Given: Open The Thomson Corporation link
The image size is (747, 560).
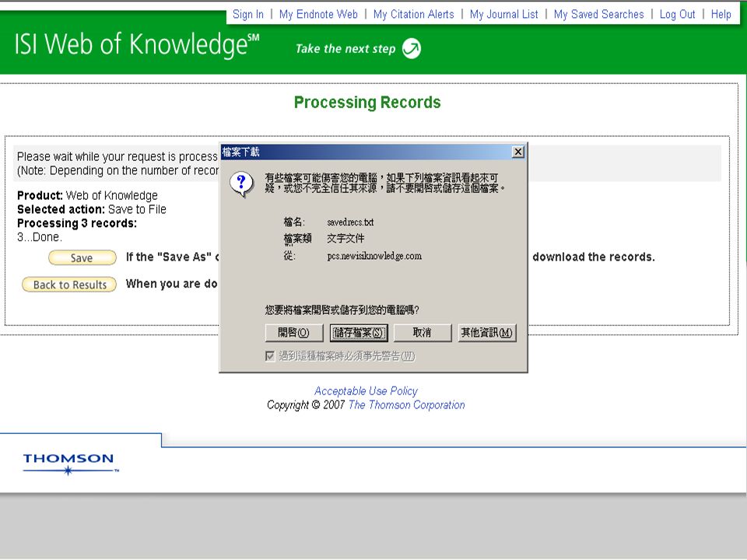Looking at the screenshot, I should tap(406, 404).
